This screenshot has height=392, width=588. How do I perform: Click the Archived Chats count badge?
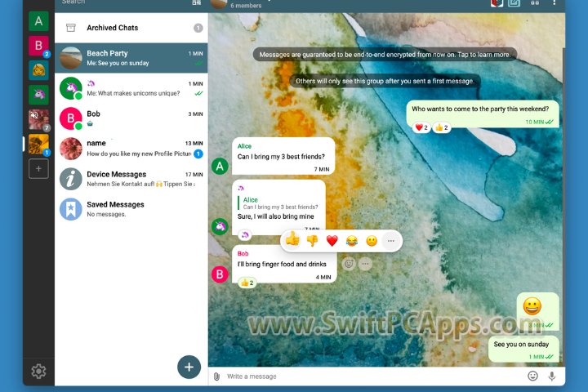pos(198,28)
